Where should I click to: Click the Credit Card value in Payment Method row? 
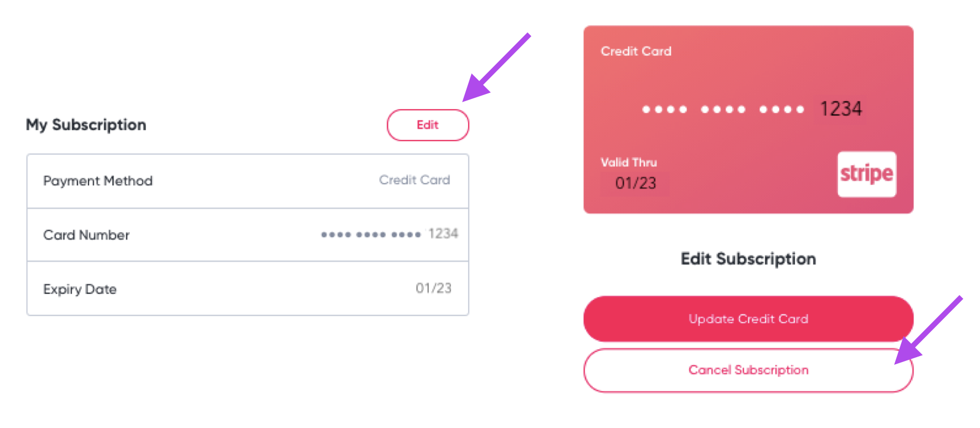point(414,180)
